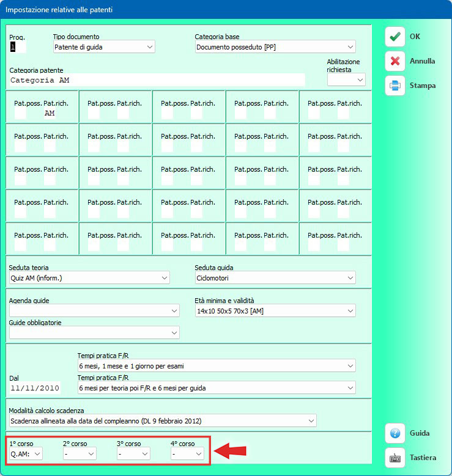The height and width of the screenshot is (476, 452).
Task: Open the Categoria base dropdown
Action: click(275, 47)
